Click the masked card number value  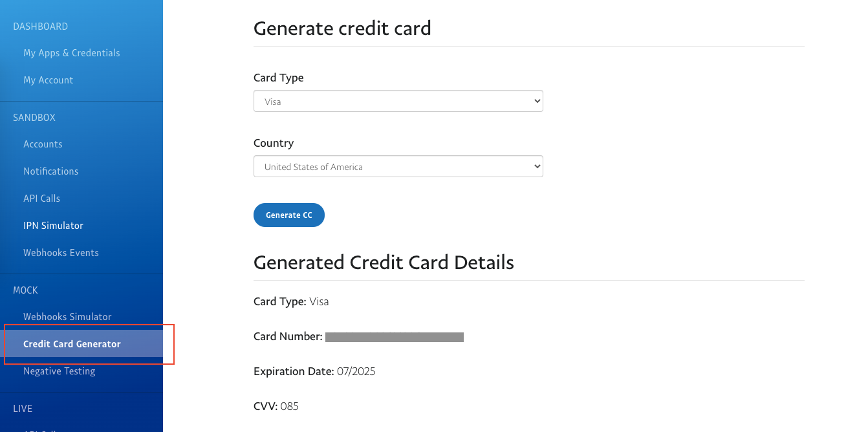point(395,337)
